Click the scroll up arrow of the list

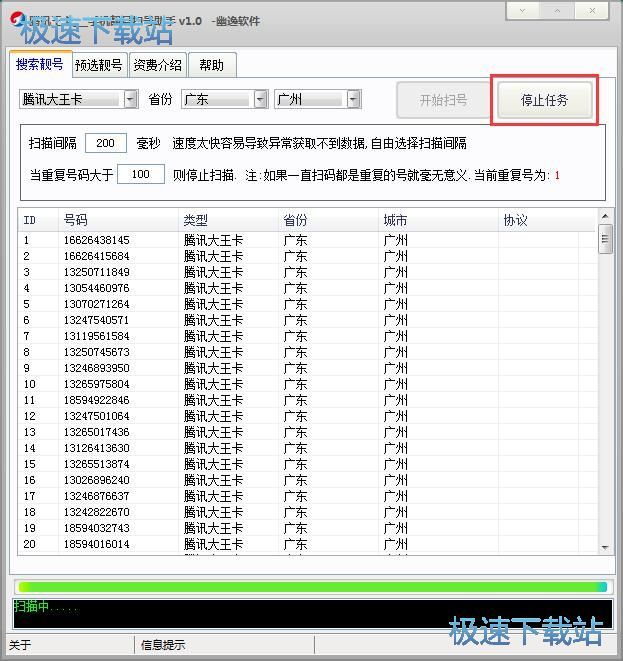click(x=605, y=216)
